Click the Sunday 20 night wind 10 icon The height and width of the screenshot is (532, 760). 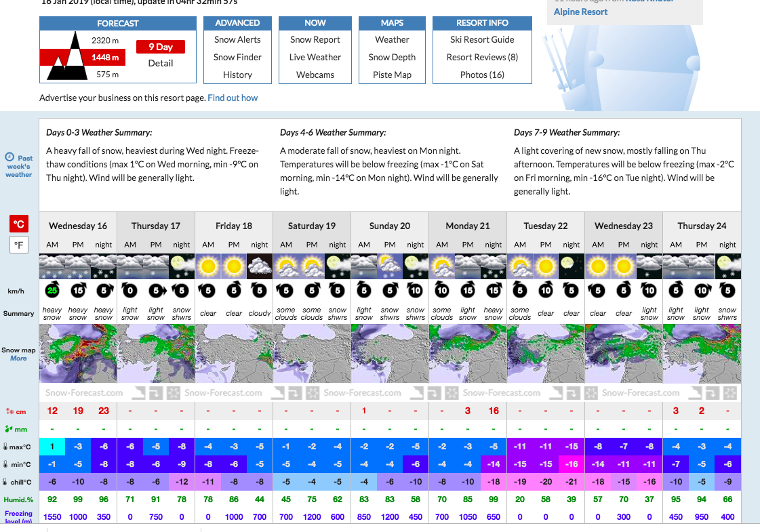point(416,290)
